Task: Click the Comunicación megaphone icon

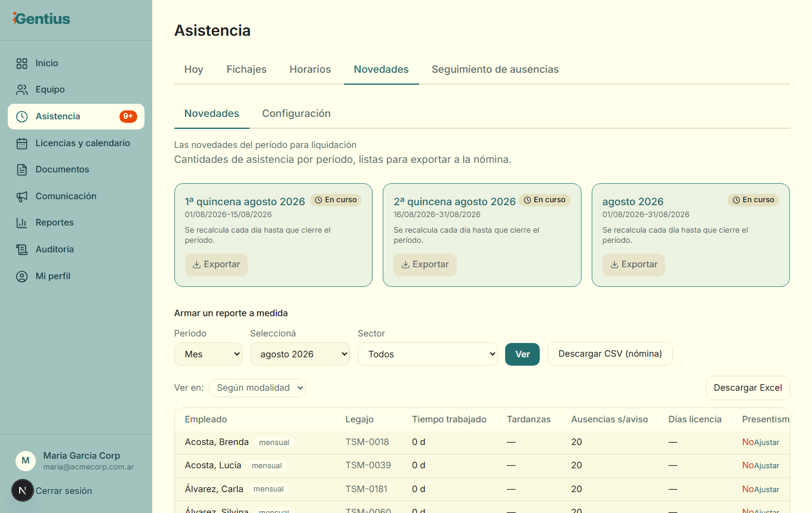Action: tap(22, 196)
